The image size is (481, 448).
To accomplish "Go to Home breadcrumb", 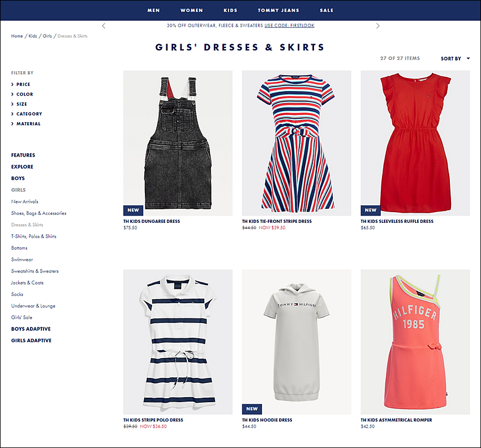I will (17, 36).
